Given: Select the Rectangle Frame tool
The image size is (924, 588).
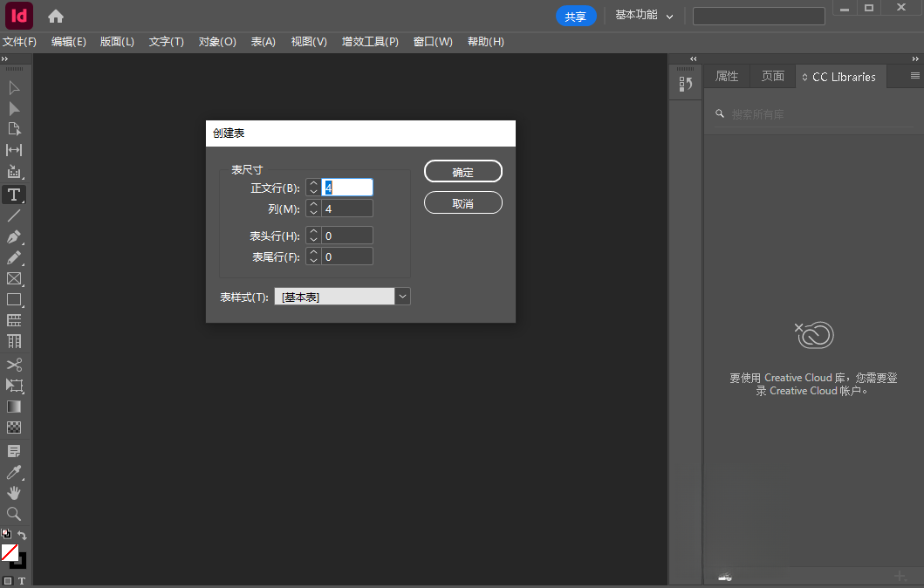Looking at the screenshot, I should (14, 278).
